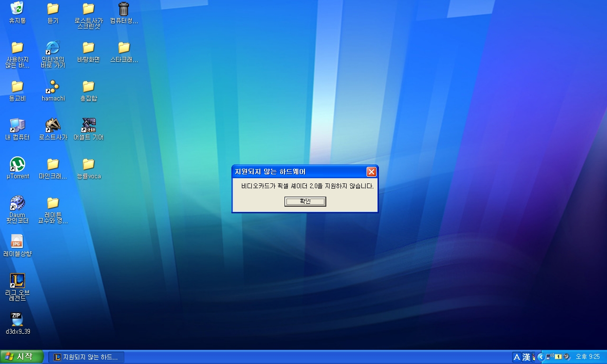This screenshot has width=607, height=364.
Task: Select the 내 컴퓨터 icon
Action: [x=18, y=129]
